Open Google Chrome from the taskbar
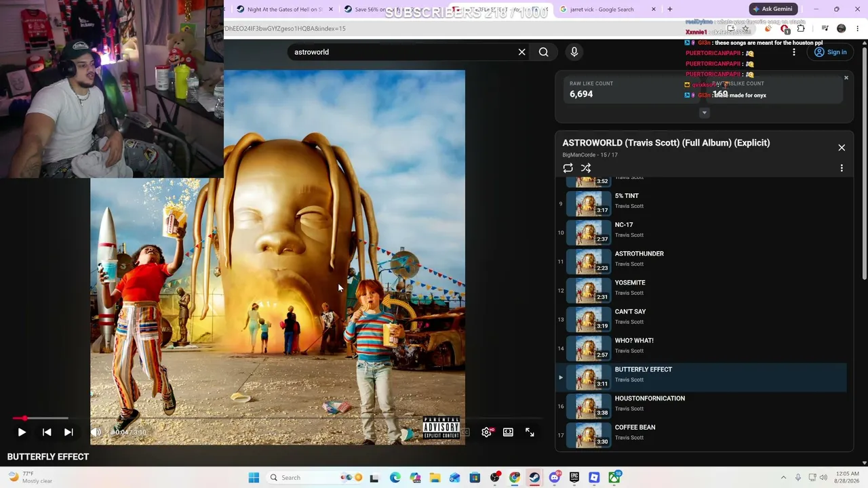This screenshot has height=488, width=868. coord(515,478)
